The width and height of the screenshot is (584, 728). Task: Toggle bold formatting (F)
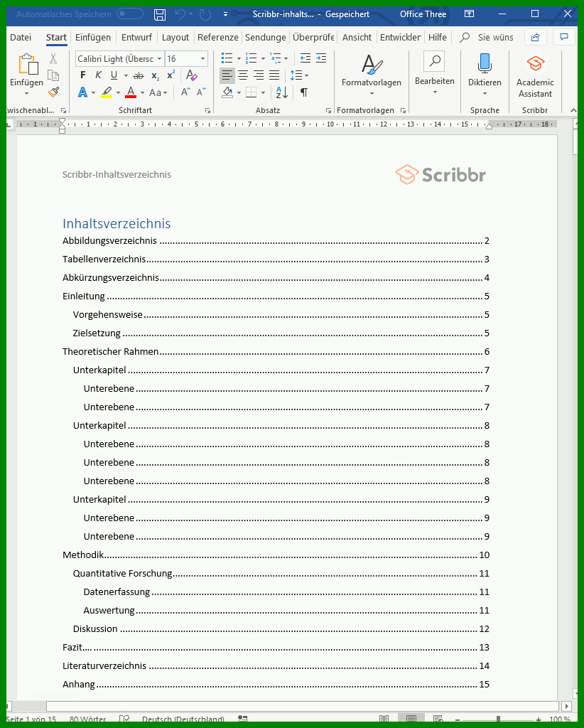click(x=83, y=75)
